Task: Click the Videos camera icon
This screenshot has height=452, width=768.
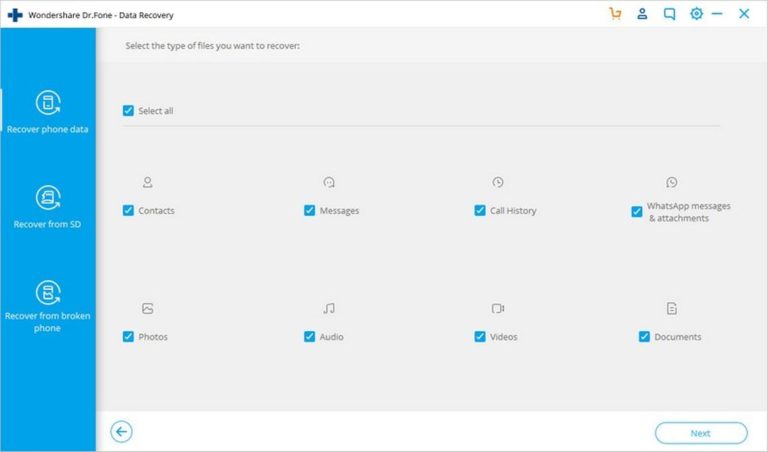Action: coord(497,309)
